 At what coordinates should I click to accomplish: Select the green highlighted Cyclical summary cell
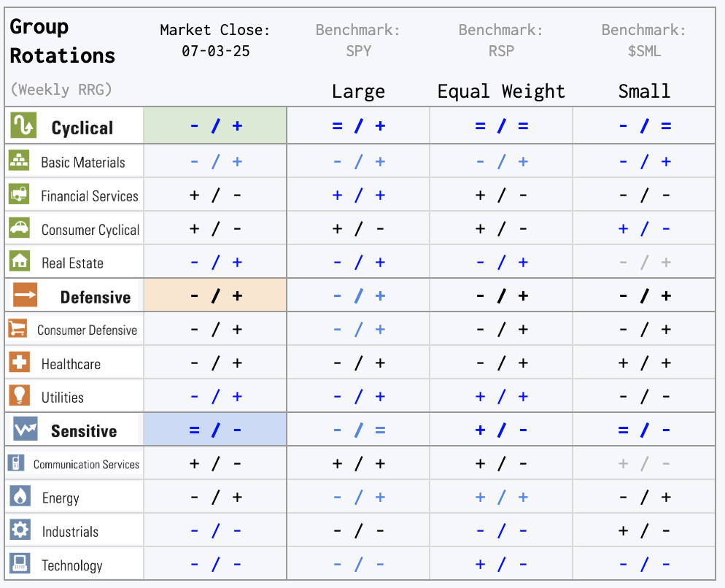pos(215,125)
